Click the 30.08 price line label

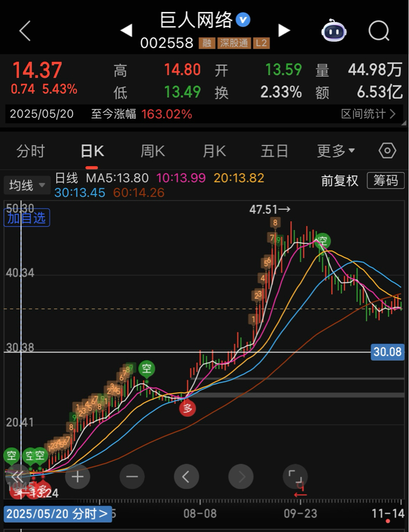click(x=387, y=352)
